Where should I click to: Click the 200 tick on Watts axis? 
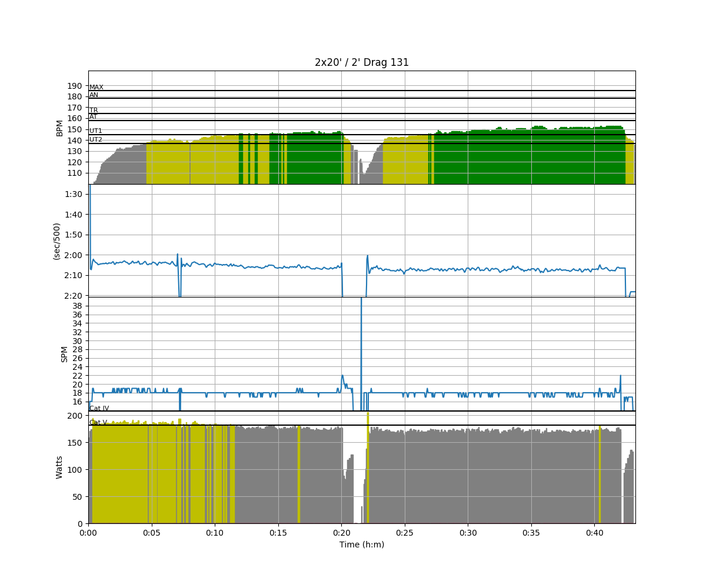[75, 416]
